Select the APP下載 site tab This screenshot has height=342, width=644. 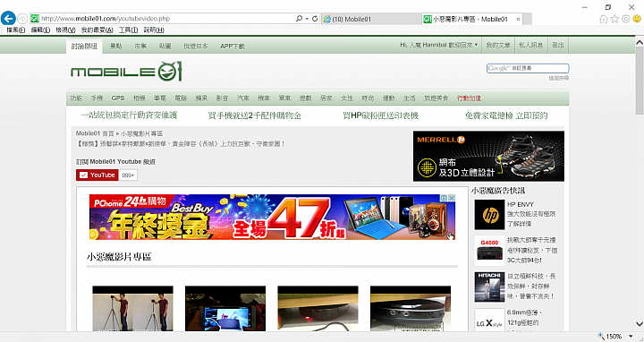pyautogui.click(x=232, y=47)
